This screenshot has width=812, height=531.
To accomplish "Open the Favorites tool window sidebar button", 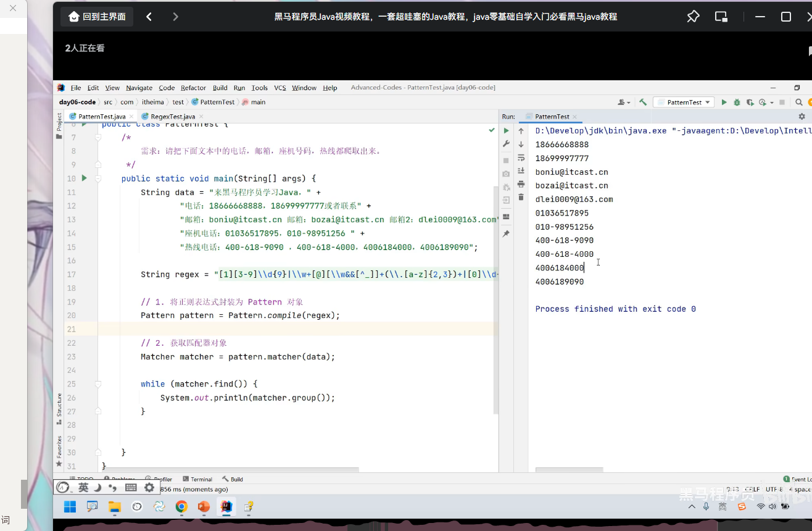I will [59, 451].
